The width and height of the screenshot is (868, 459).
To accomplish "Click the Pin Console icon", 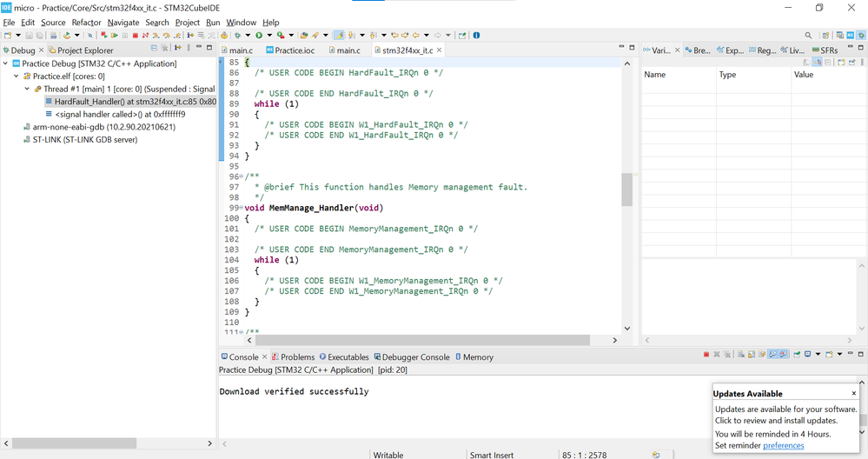I will point(797,355).
